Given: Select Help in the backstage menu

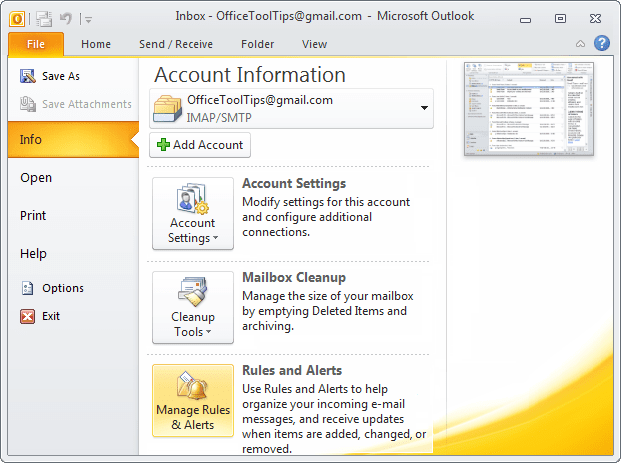Looking at the screenshot, I should pos(33,253).
